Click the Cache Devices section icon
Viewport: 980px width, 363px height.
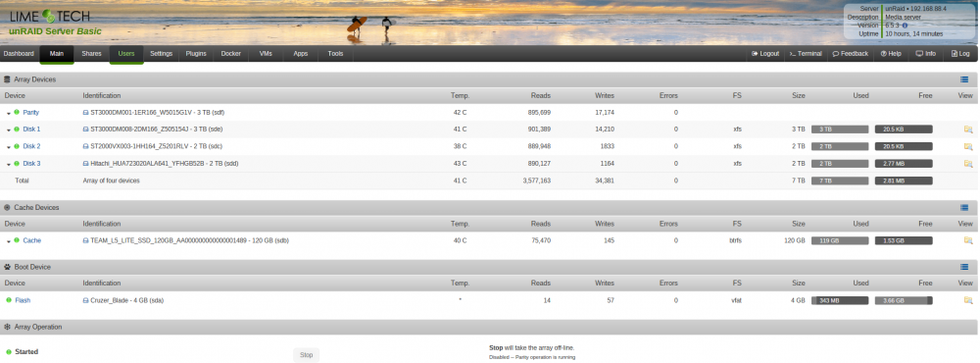tap(7, 207)
